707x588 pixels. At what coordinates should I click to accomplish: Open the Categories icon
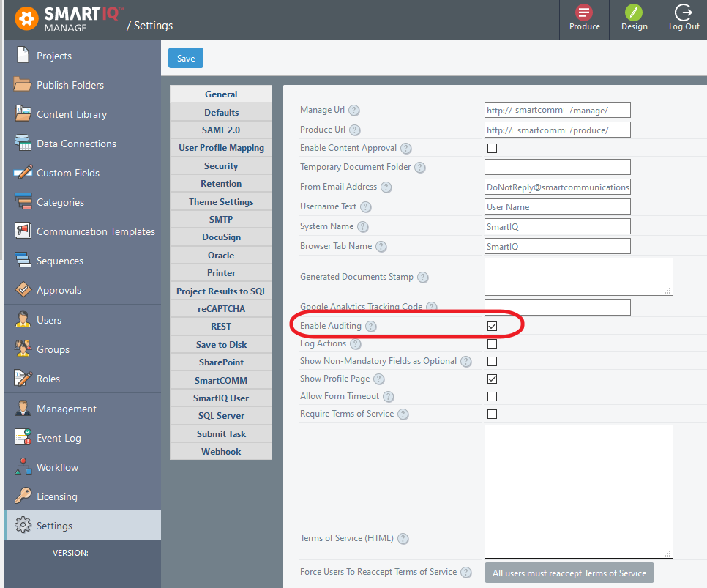23,201
